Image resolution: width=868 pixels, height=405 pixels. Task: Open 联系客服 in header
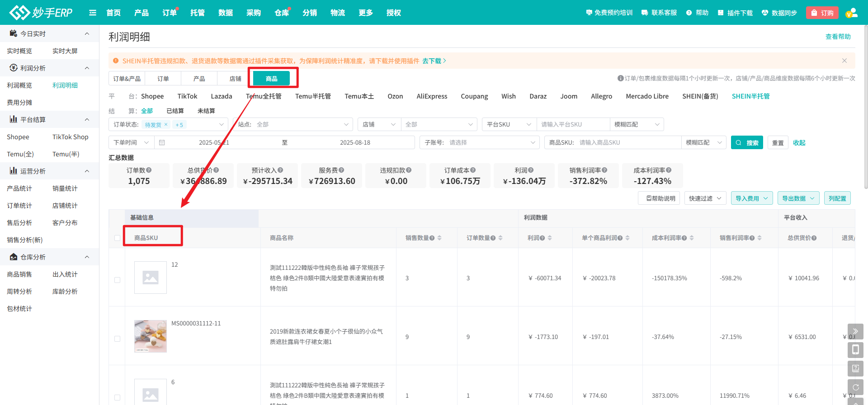(x=659, y=13)
